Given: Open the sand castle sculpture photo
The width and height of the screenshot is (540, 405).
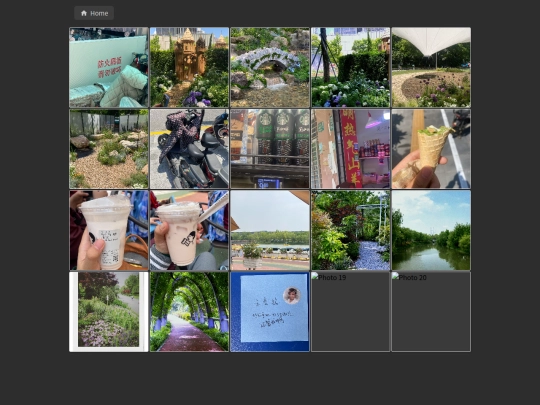Looking at the screenshot, I should 189,67.
